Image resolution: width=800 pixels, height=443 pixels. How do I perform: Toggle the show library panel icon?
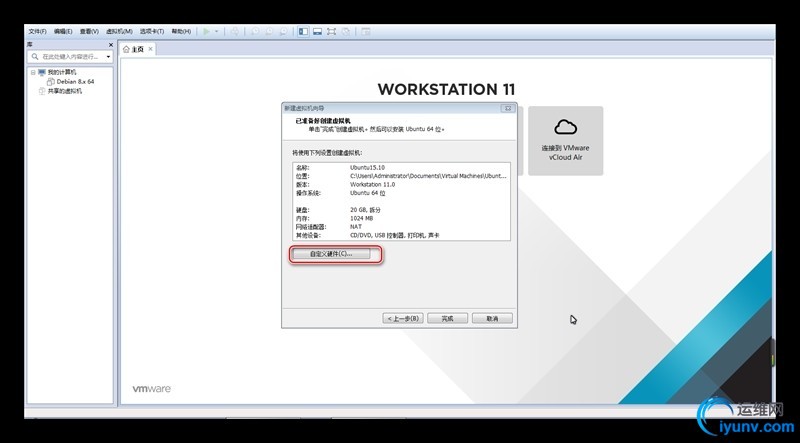[x=304, y=32]
